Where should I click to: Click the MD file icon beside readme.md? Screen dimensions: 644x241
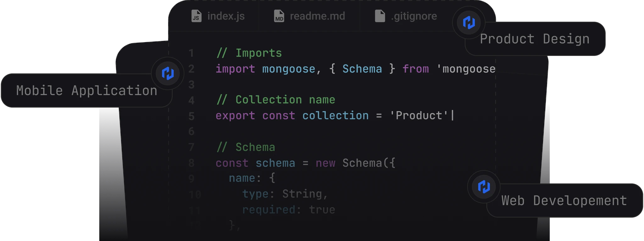point(279,16)
